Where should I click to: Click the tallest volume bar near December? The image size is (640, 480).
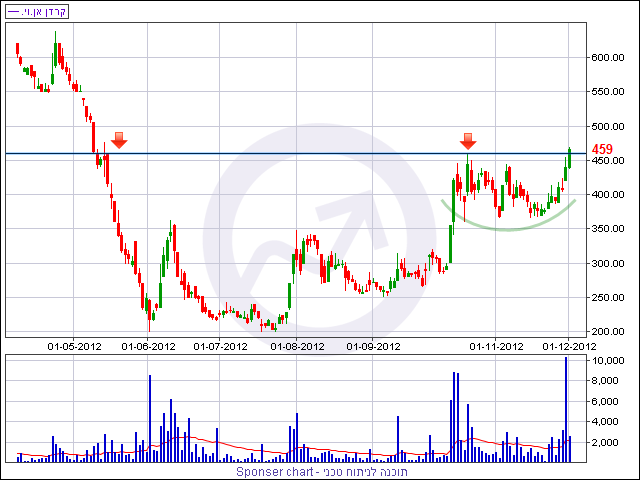coord(566,409)
